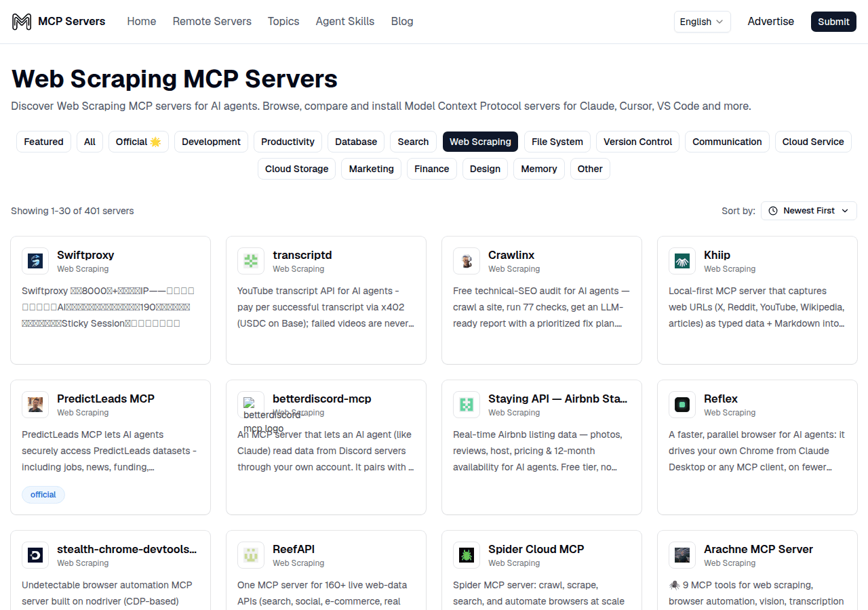Open the Khiip title link

pos(717,255)
